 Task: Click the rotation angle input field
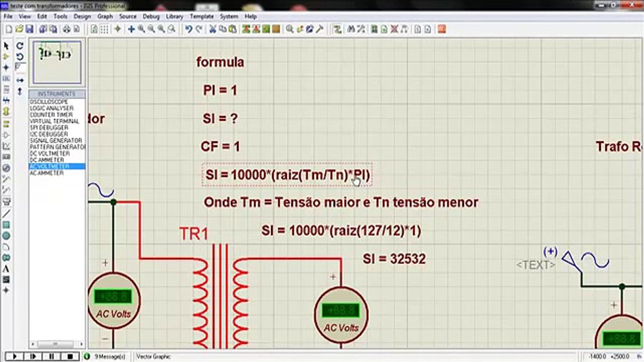pos(20,67)
